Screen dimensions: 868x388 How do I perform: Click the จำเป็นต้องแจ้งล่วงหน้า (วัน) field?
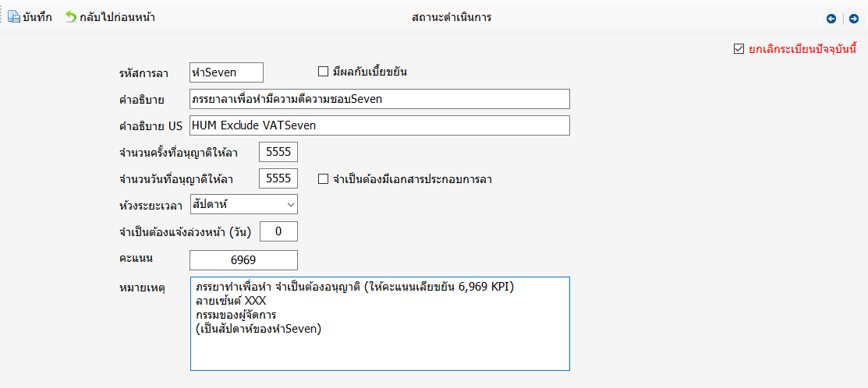click(278, 231)
